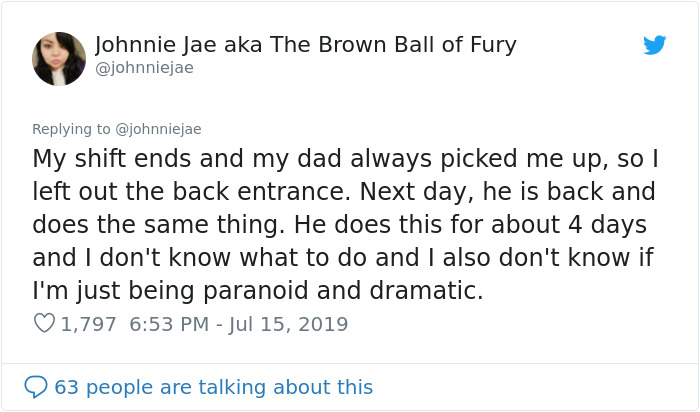The width and height of the screenshot is (700, 412).
Task: Click the words 'about 4 days' in the tweet
Action: 582,225
